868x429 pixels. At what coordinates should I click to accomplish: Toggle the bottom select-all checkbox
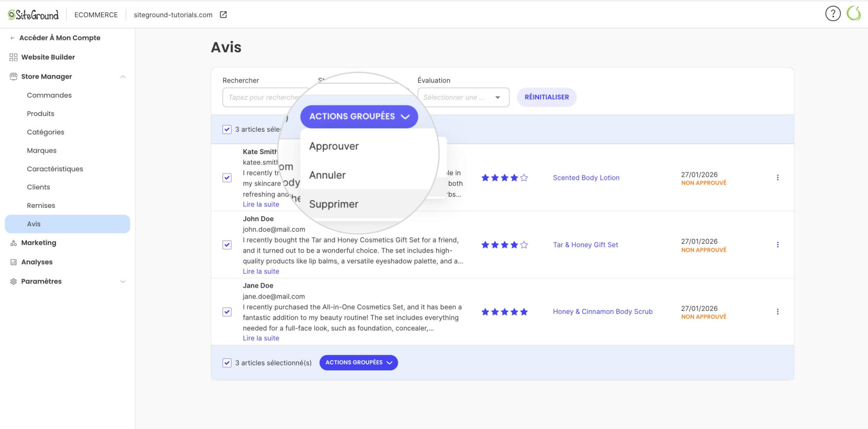click(x=227, y=363)
